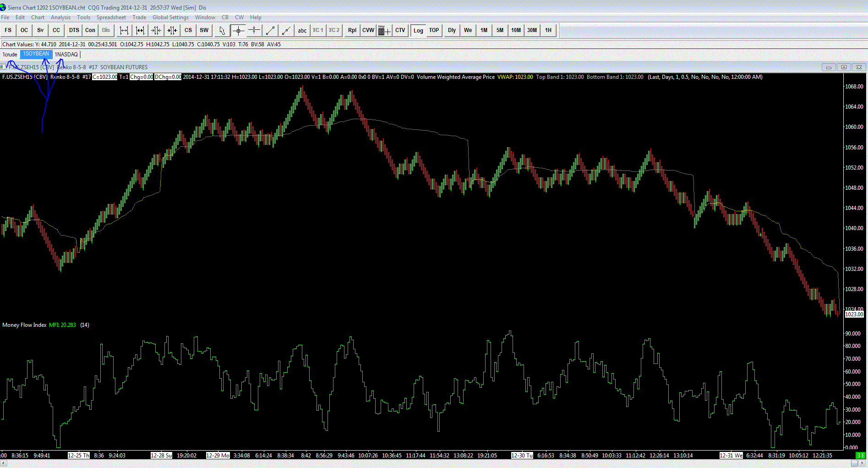Click the CS toolbar button
This screenshot has height=468, width=868.
click(x=188, y=30)
